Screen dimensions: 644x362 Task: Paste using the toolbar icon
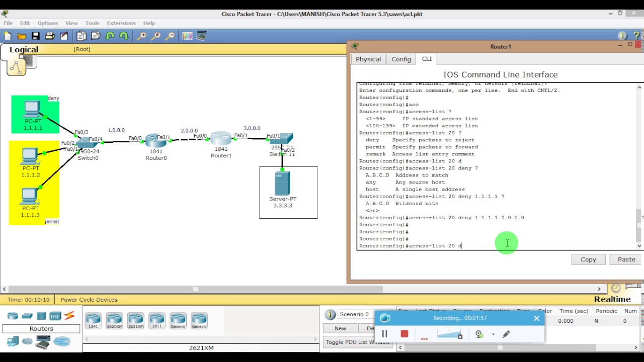pos(95,36)
